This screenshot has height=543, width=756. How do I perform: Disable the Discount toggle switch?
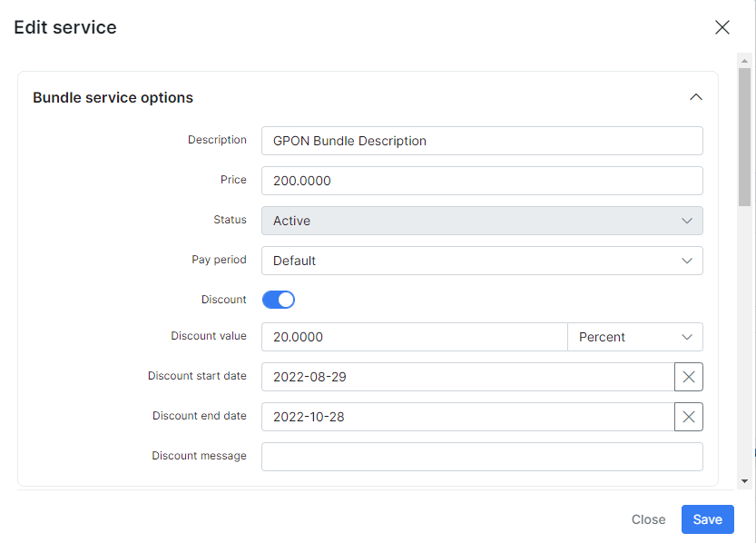click(x=279, y=300)
